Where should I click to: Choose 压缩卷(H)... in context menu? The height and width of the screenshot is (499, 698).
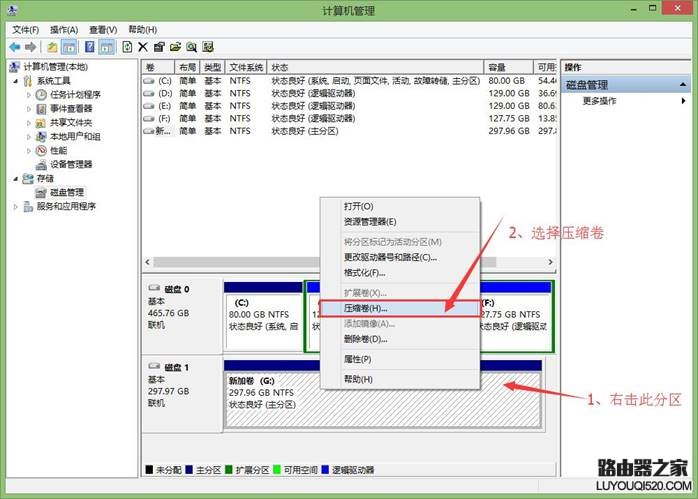[400, 308]
